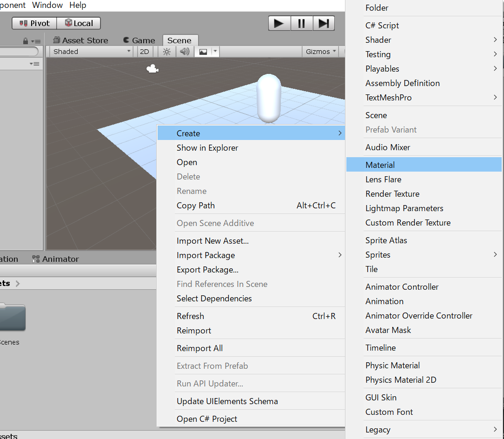The height and width of the screenshot is (439, 504).
Task: Toggle the Pivot handle position button
Action: click(x=34, y=23)
